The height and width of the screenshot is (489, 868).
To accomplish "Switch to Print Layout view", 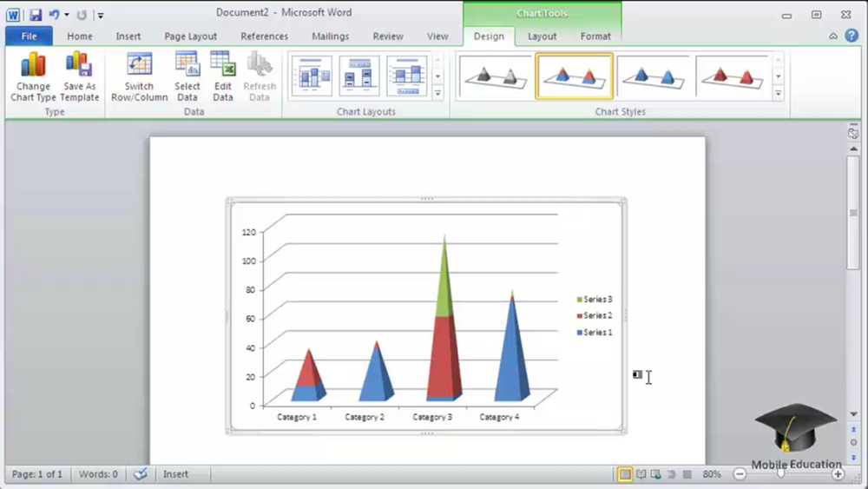I will click(625, 474).
